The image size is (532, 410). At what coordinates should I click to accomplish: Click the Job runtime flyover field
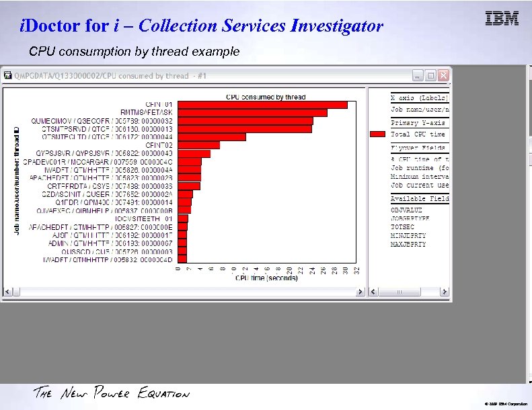[x=420, y=168]
